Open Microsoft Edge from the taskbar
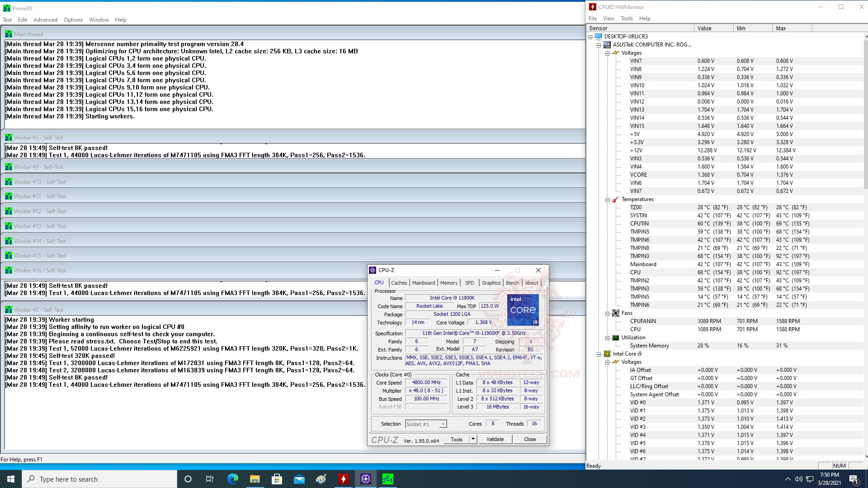 click(x=232, y=479)
